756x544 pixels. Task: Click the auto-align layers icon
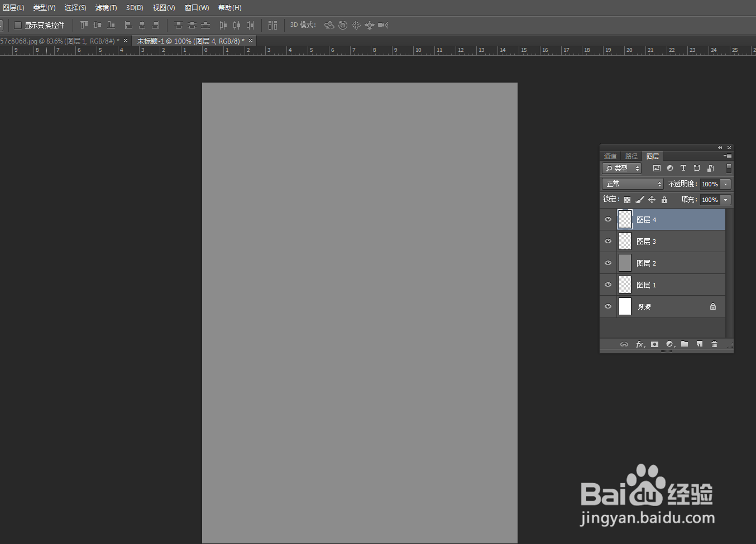pyautogui.click(x=272, y=25)
